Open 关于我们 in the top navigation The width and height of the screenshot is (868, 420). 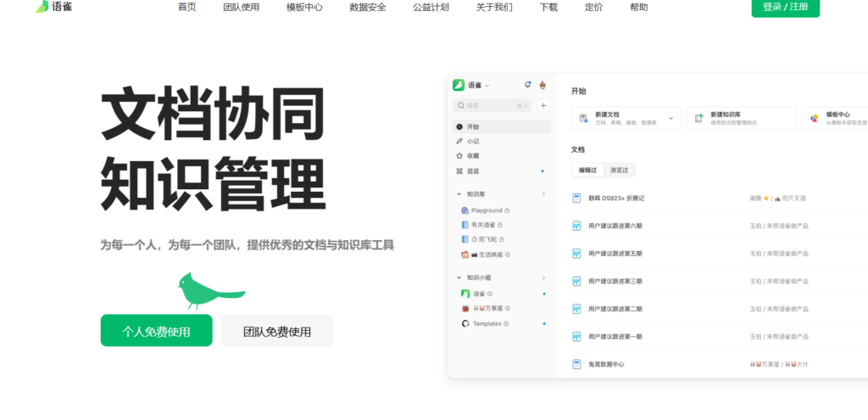tap(494, 7)
